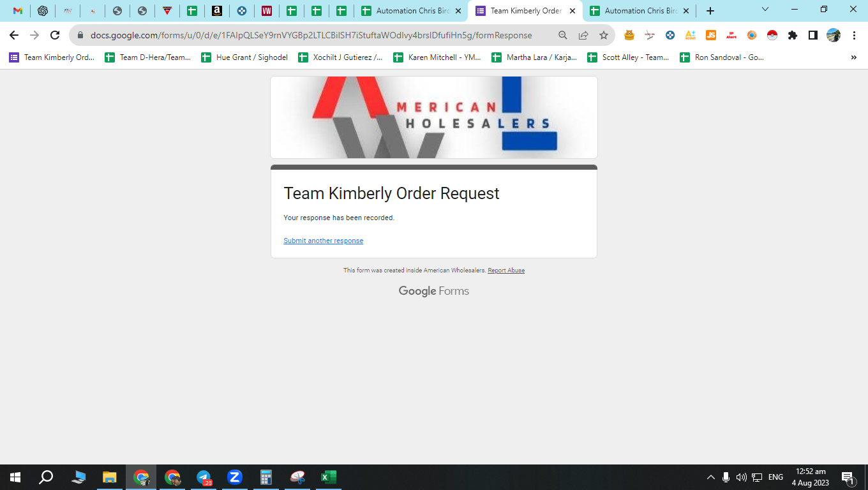Open network settings from the tray
The width and height of the screenshot is (868, 490).
[x=758, y=477]
